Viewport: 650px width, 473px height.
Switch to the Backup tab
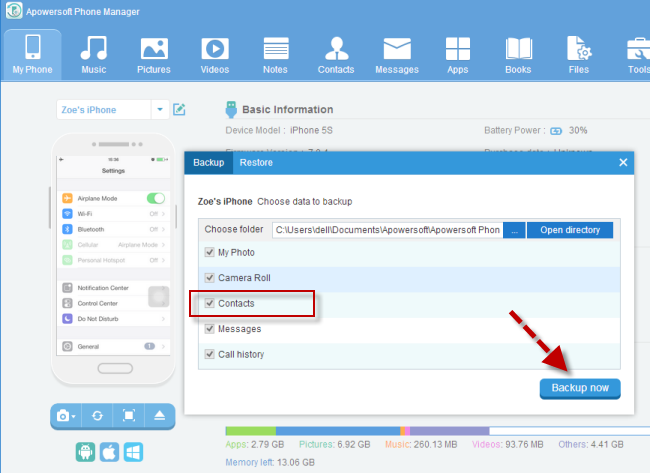tap(209, 163)
